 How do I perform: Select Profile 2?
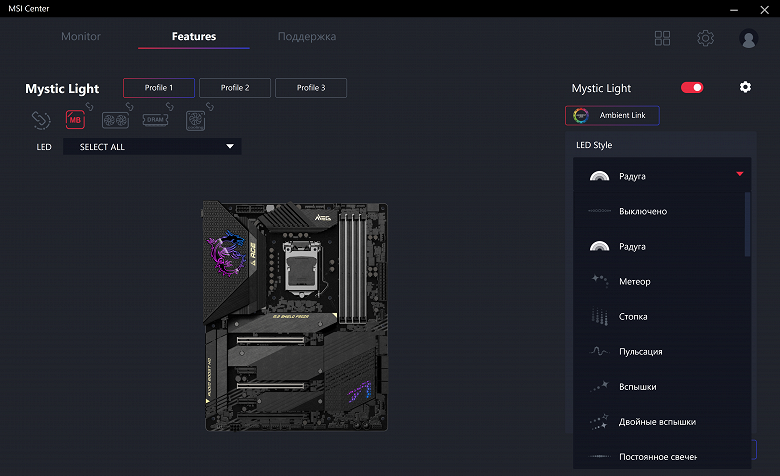[235, 88]
